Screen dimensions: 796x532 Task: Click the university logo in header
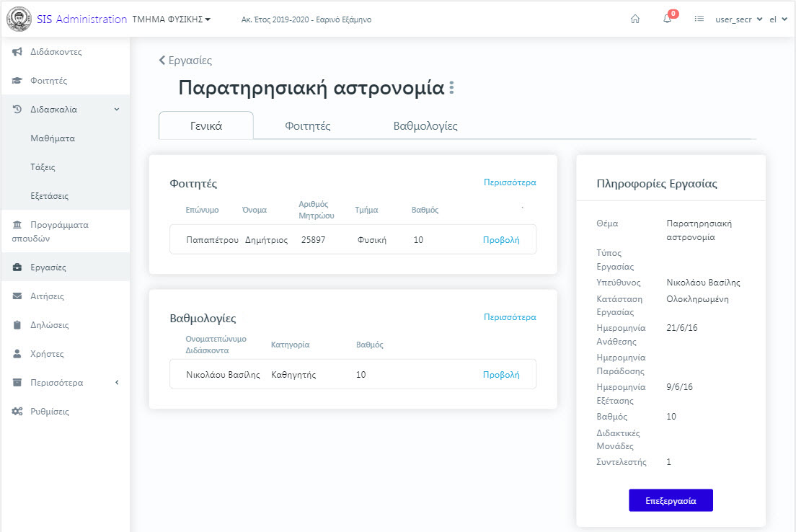pos(18,19)
